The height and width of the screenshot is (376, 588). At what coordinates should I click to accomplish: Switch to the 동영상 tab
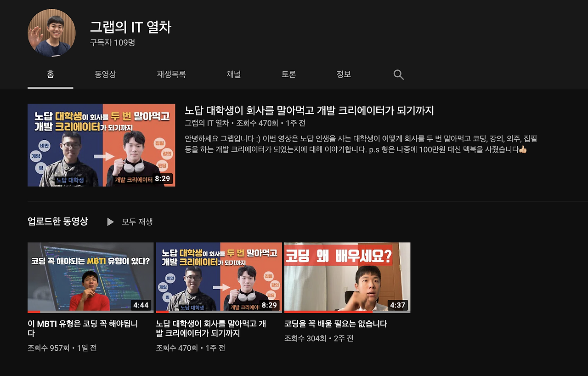click(105, 74)
